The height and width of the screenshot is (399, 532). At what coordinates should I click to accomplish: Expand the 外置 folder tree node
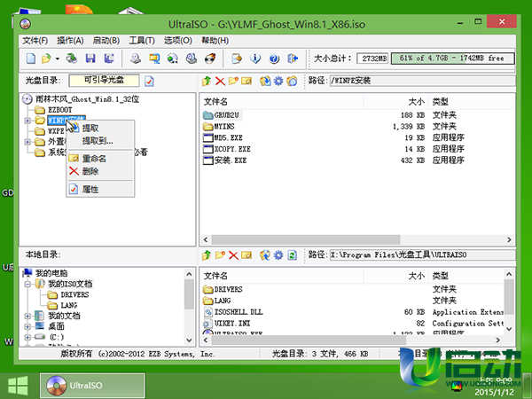click(27, 142)
